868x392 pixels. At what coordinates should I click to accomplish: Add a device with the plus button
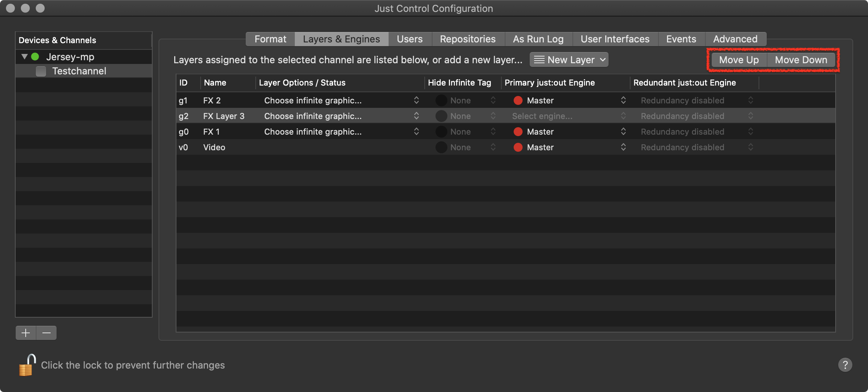point(26,333)
